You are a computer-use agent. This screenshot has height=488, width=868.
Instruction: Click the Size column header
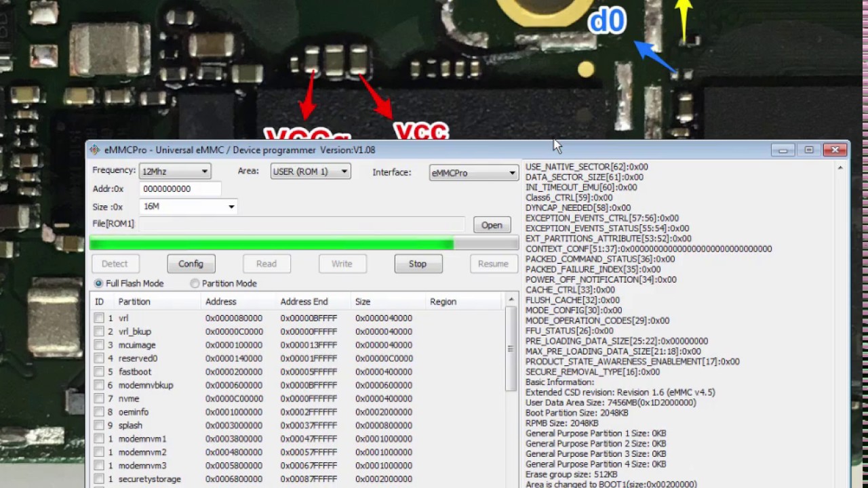point(388,302)
